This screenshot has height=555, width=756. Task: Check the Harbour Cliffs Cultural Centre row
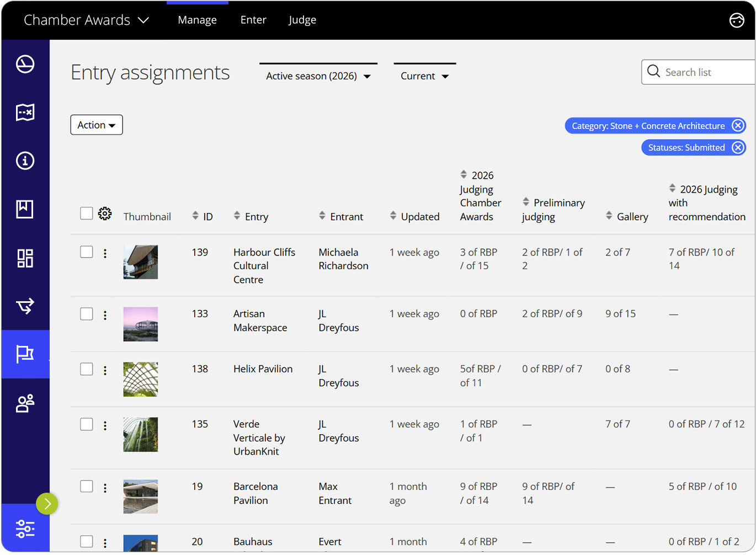[86, 252]
